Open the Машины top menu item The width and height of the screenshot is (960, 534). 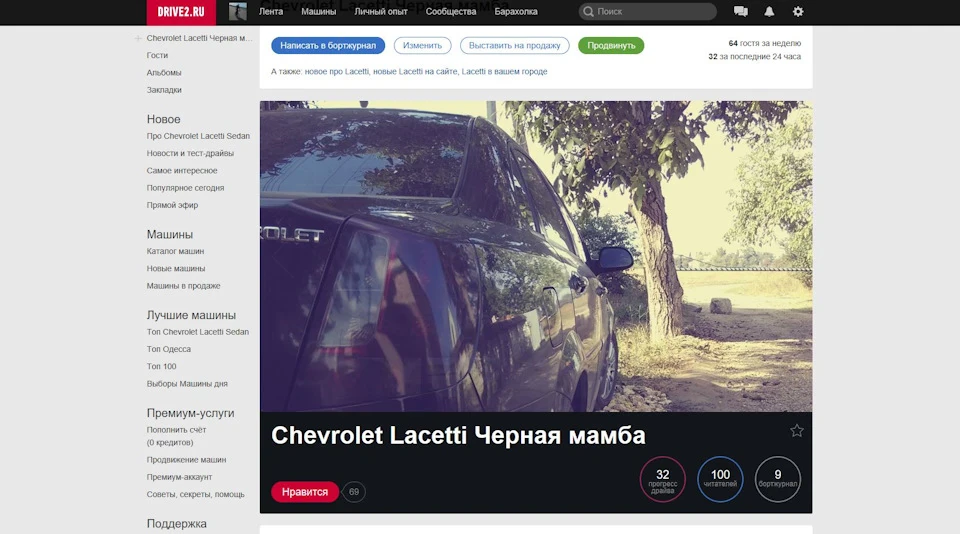coord(318,11)
